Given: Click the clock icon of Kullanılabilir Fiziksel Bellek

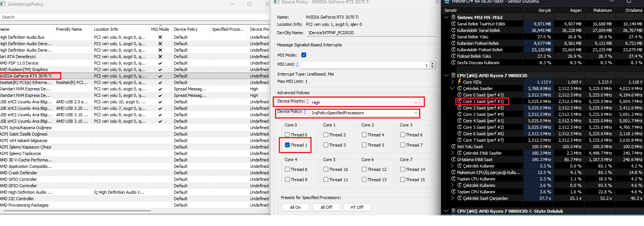Looking at the screenshot, I should tap(453, 50).
